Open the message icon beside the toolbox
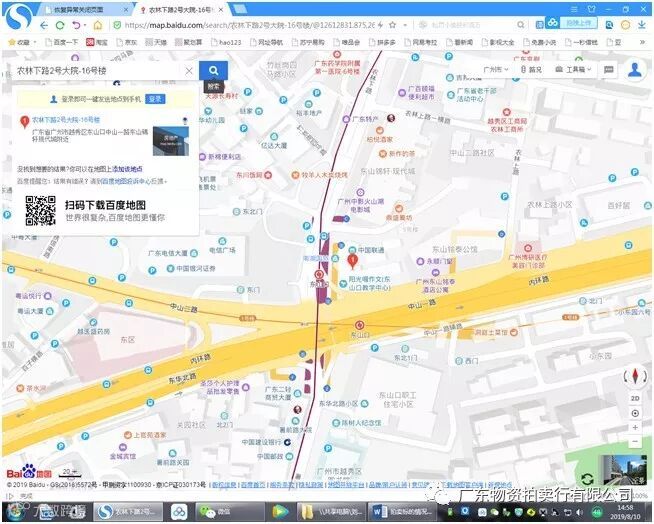The width and height of the screenshot is (654, 524). coord(609,70)
